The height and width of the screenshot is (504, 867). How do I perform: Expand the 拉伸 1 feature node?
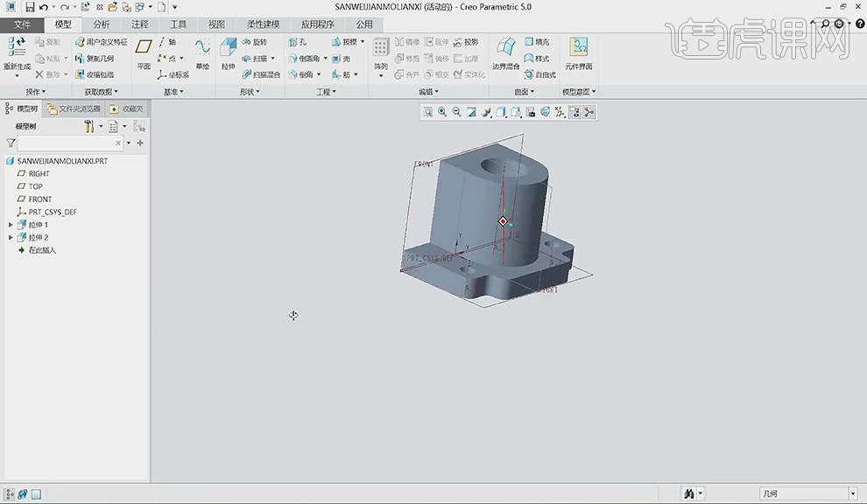pyautogui.click(x=11, y=225)
